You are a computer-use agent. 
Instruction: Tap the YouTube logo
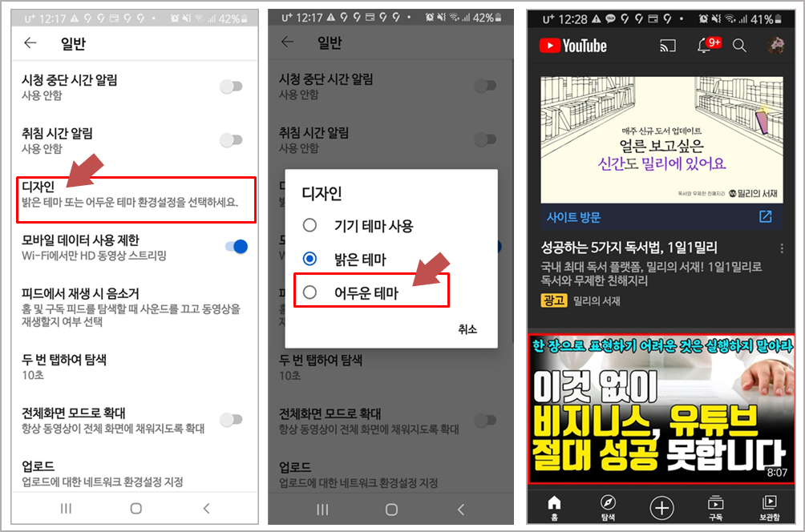[573, 46]
